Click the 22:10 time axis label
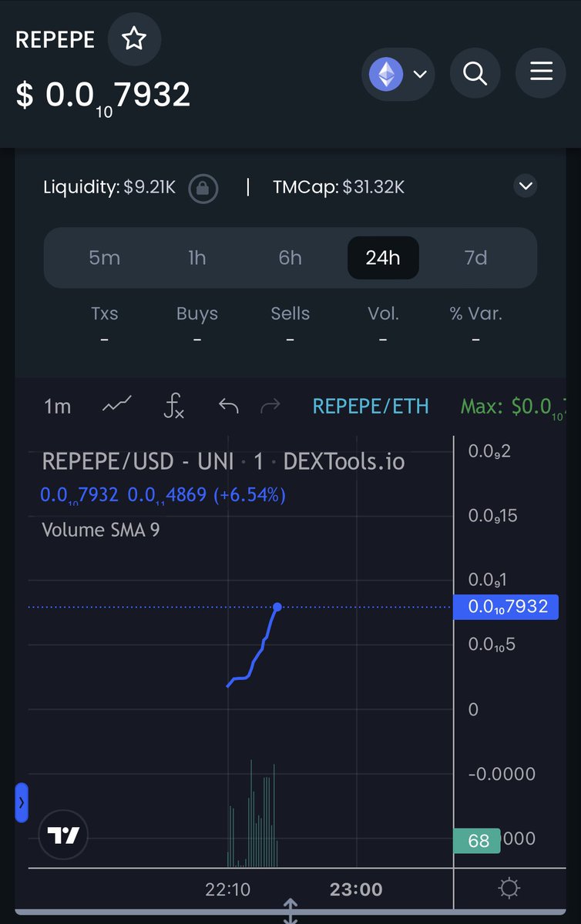 point(227,889)
